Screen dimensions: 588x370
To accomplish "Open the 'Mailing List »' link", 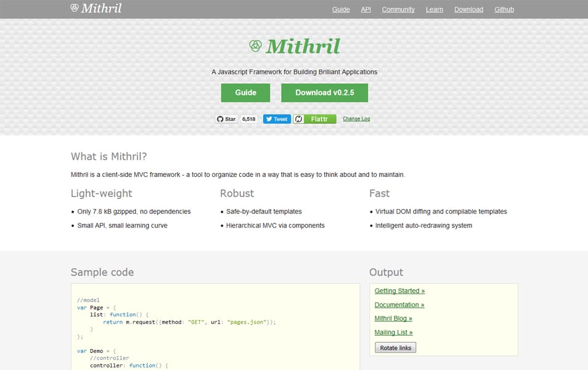I will [x=394, y=332].
